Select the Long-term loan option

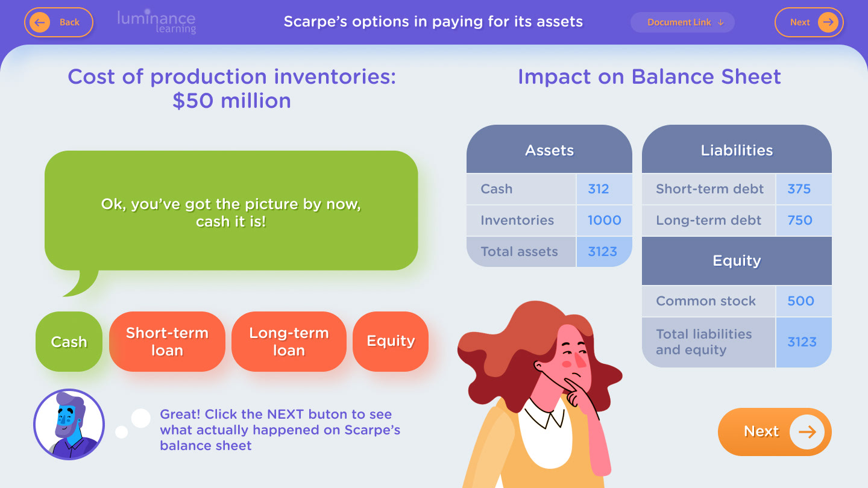(289, 342)
